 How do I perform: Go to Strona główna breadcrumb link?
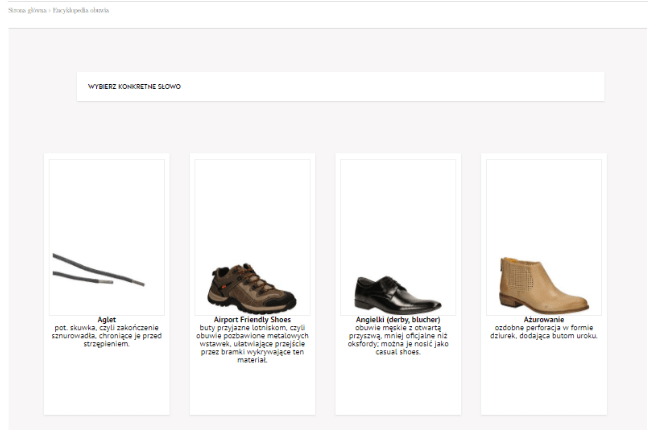pos(27,10)
